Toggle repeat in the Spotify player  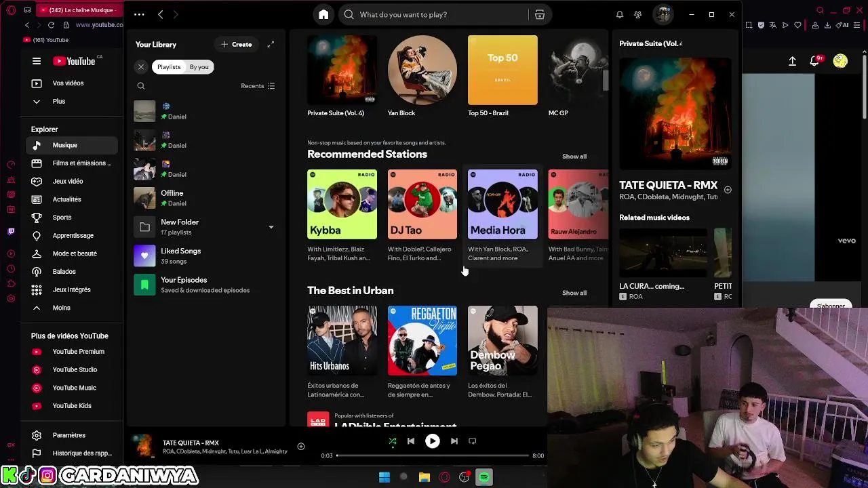click(473, 441)
